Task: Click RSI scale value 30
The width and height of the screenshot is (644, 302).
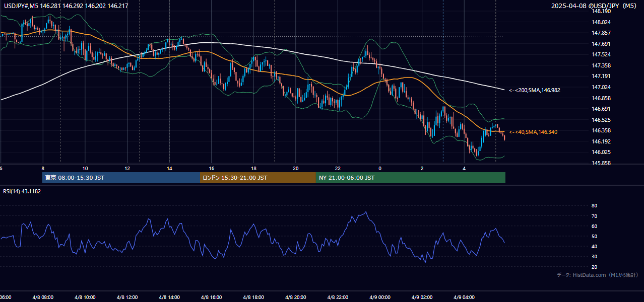Action: (x=594, y=257)
